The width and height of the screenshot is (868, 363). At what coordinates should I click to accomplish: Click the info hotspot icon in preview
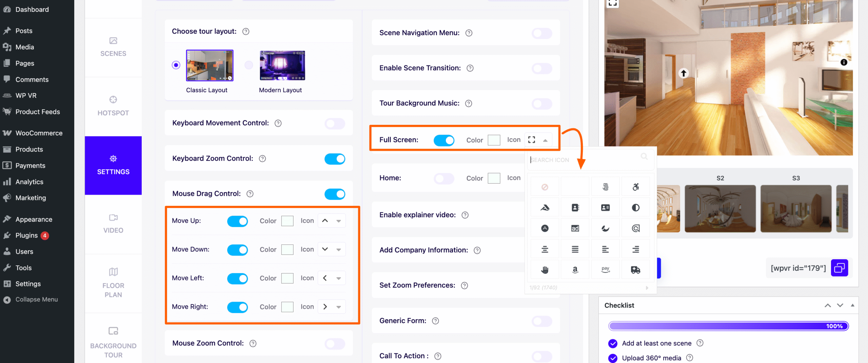point(844,62)
